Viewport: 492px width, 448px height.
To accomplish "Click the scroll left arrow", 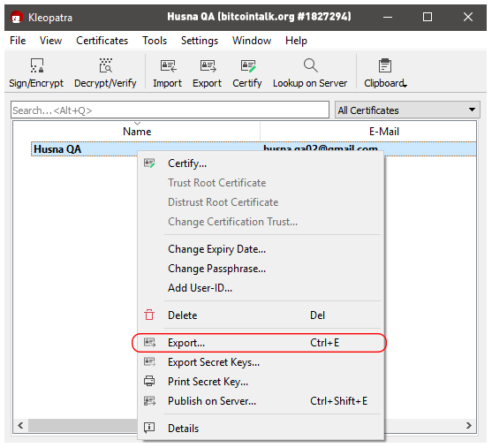I will point(20,425).
